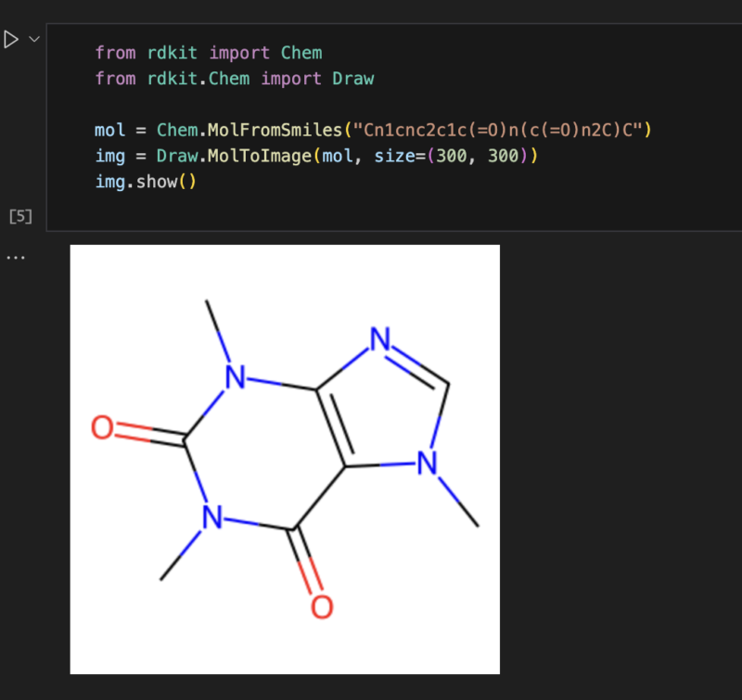Click the bottom-left nitrogen atom label
The width and height of the screenshot is (742, 700).
(212, 517)
